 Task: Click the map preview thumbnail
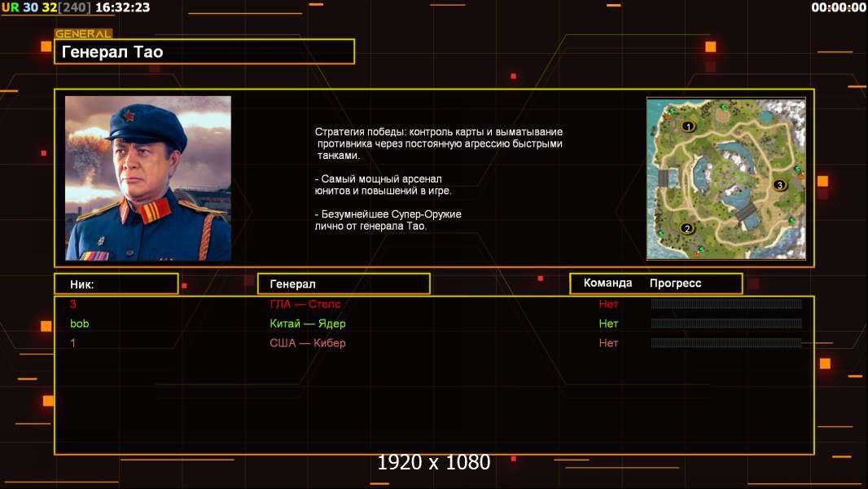tap(726, 178)
